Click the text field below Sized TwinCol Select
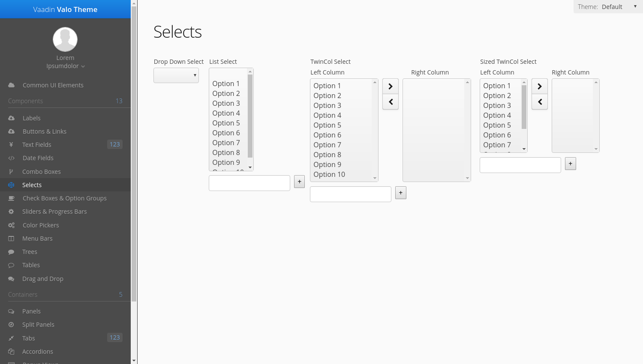 pyautogui.click(x=520, y=165)
